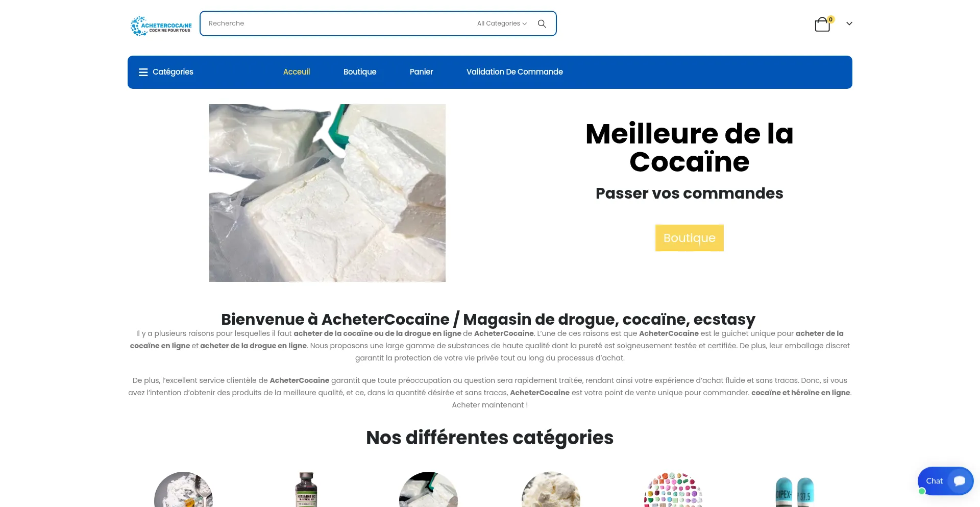The height and width of the screenshot is (507, 980).
Task: Expand the chevron next to the cart
Action: (849, 23)
